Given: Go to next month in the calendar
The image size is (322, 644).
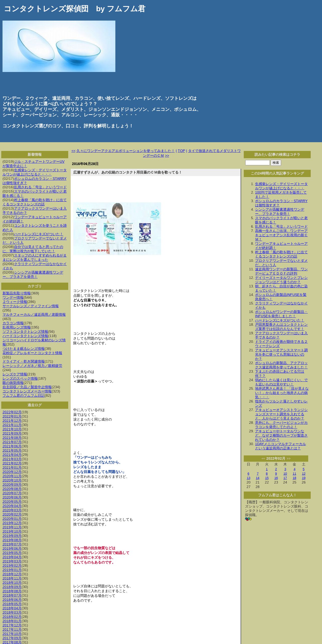Looking at the screenshot, I should (289, 458).
